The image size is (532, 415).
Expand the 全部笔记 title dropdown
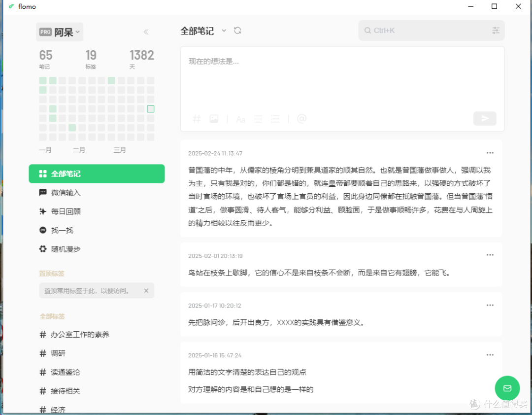pyautogui.click(x=224, y=31)
